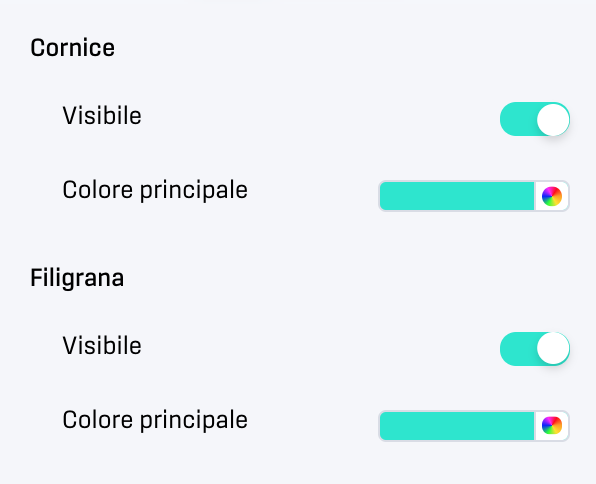
Task: Disable the Cornice Visibile switch
Action: 535,119
